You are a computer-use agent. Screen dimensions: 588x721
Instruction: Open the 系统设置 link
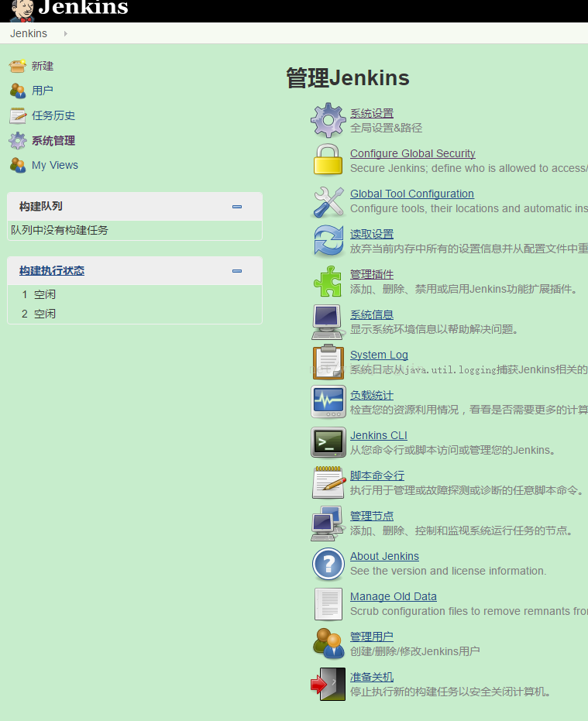(372, 113)
